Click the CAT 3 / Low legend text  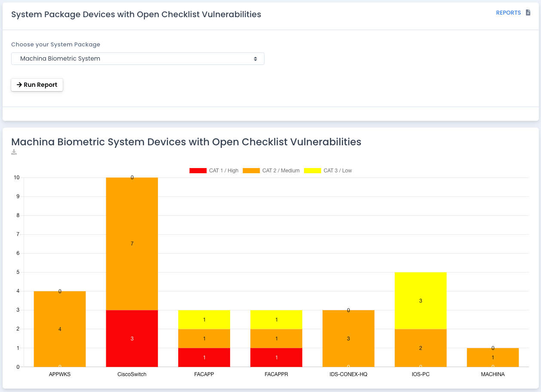338,171
